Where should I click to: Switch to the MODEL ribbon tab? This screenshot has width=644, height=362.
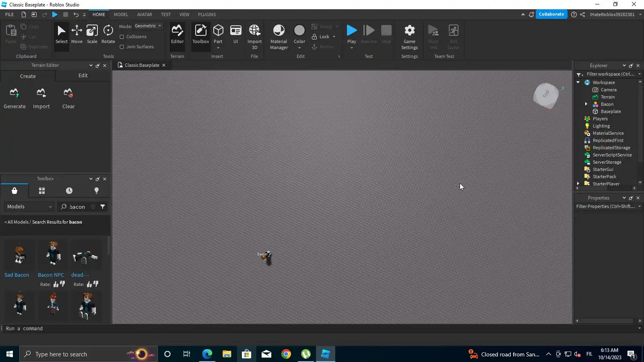tap(121, 14)
